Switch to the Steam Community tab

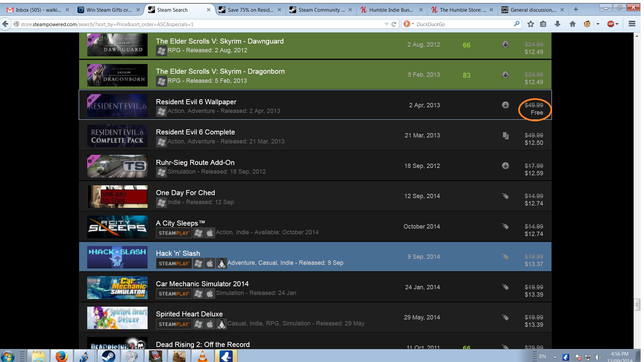click(x=321, y=10)
